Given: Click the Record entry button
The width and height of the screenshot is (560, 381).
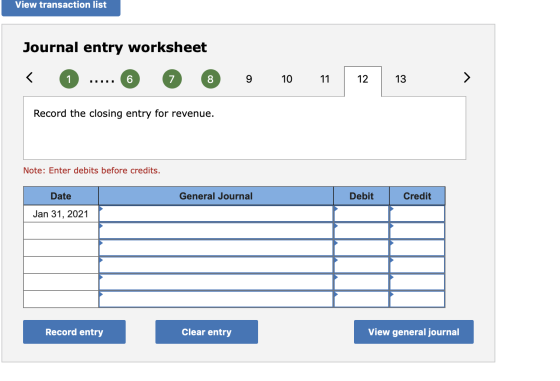Looking at the screenshot, I should (74, 332).
